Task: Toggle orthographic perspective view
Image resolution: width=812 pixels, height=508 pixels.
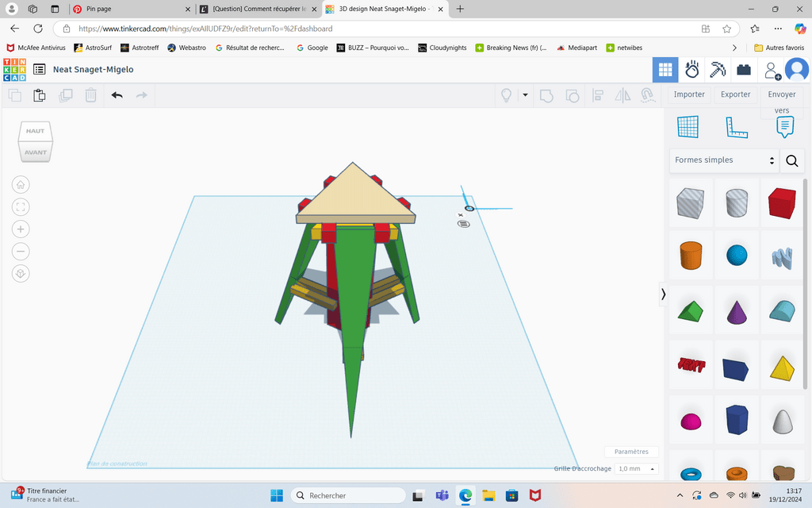Action: (21, 274)
